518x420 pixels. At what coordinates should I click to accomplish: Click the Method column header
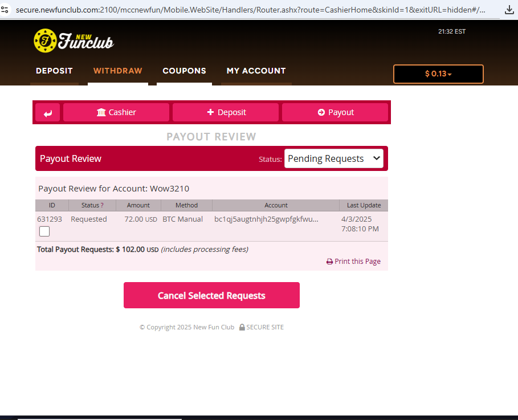pyautogui.click(x=186, y=205)
